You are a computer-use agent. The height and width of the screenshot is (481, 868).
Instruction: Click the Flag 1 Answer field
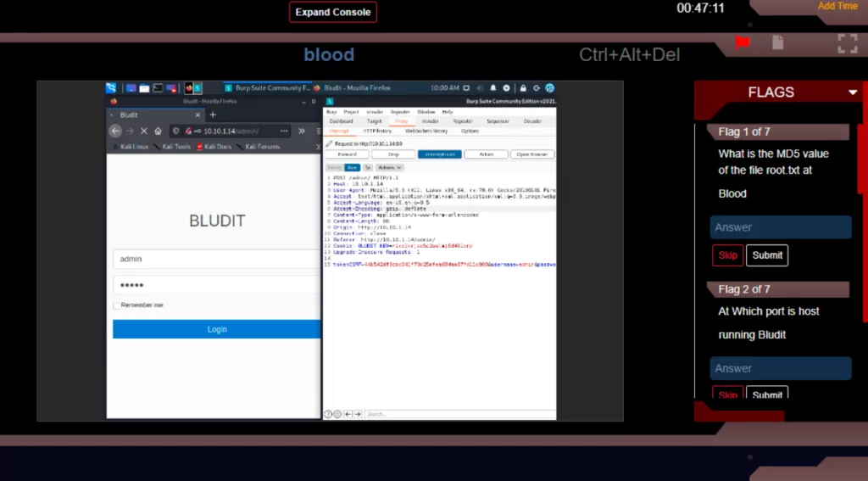click(781, 227)
